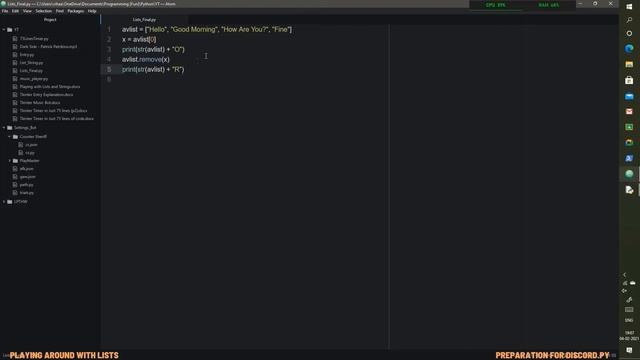Image resolution: width=640 pixels, height=360 pixels.
Task: Open Microsoft Store from taskbar
Action: (629, 80)
